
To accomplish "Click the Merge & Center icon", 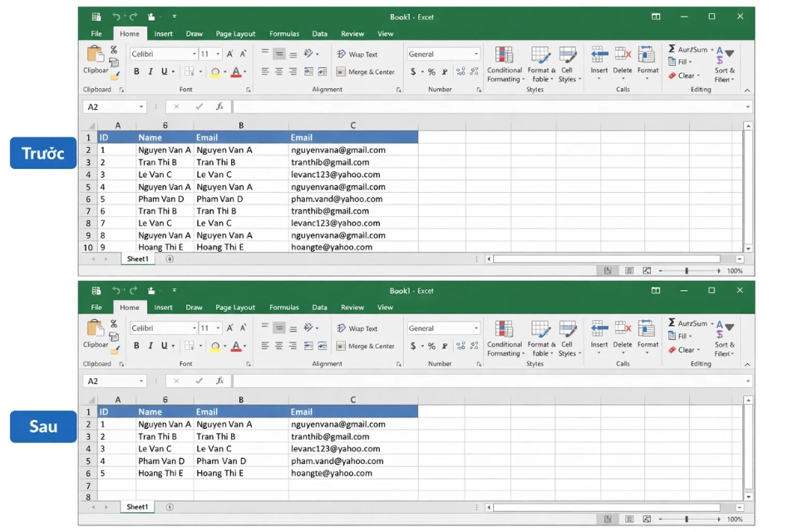I will click(365, 71).
